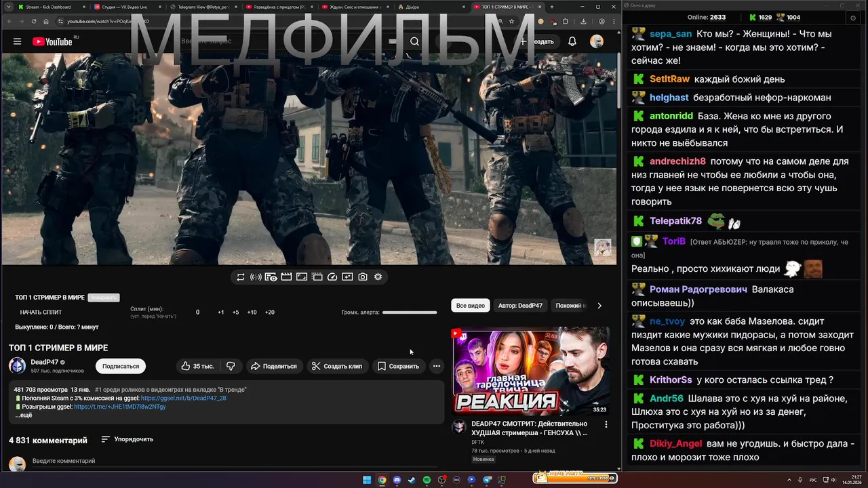Viewport: 868px width, 488px height.
Task: Add +10 minutes to split
Action: 252,312
